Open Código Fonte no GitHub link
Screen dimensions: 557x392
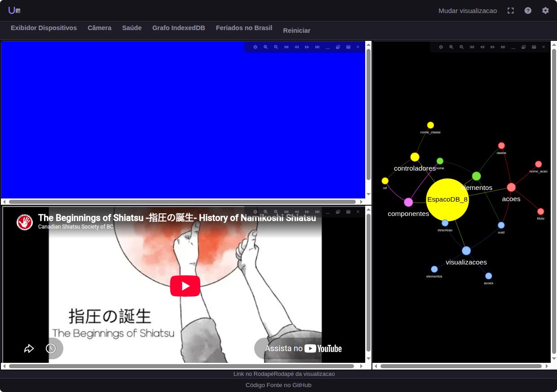pyautogui.click(x=278, y=385)
